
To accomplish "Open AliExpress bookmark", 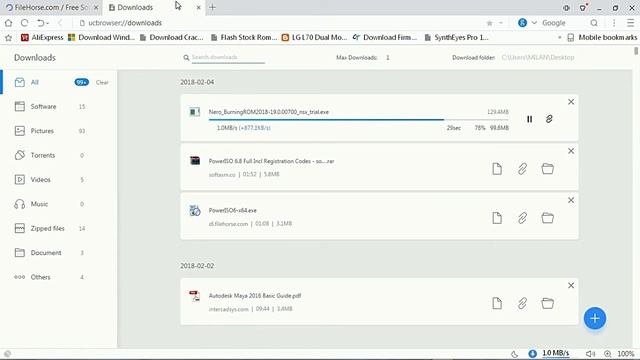I will [x=42, y=38].
